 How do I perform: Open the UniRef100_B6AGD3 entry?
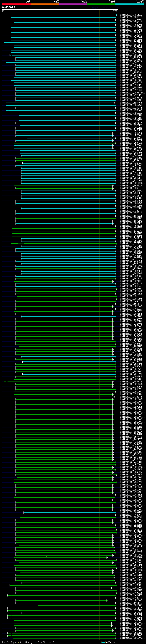[131, 620]
